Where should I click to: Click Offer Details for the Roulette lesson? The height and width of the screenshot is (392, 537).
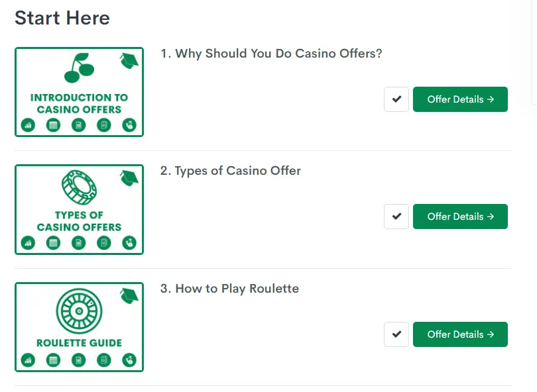(x=460, y=334)
